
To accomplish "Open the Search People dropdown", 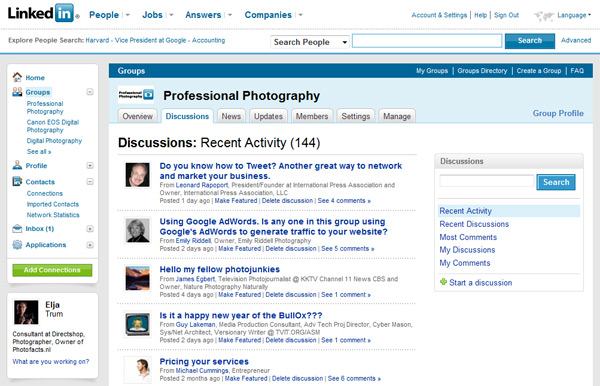I will [x=310, y=42].
